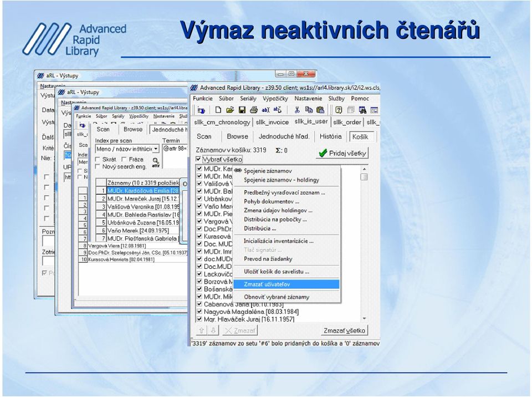Click the Save floppy disk icon
The width and height of the screenshot is (532, 397).
pos(242,110)
